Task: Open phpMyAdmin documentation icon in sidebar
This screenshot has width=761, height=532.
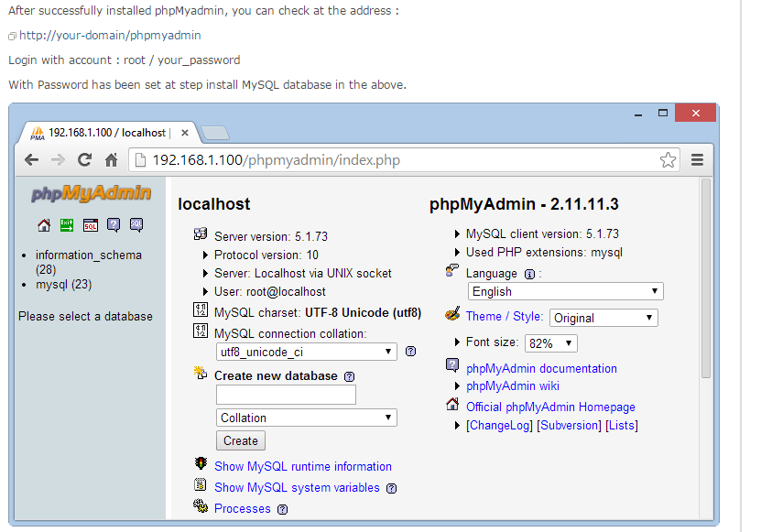Action: click(114, 225)
